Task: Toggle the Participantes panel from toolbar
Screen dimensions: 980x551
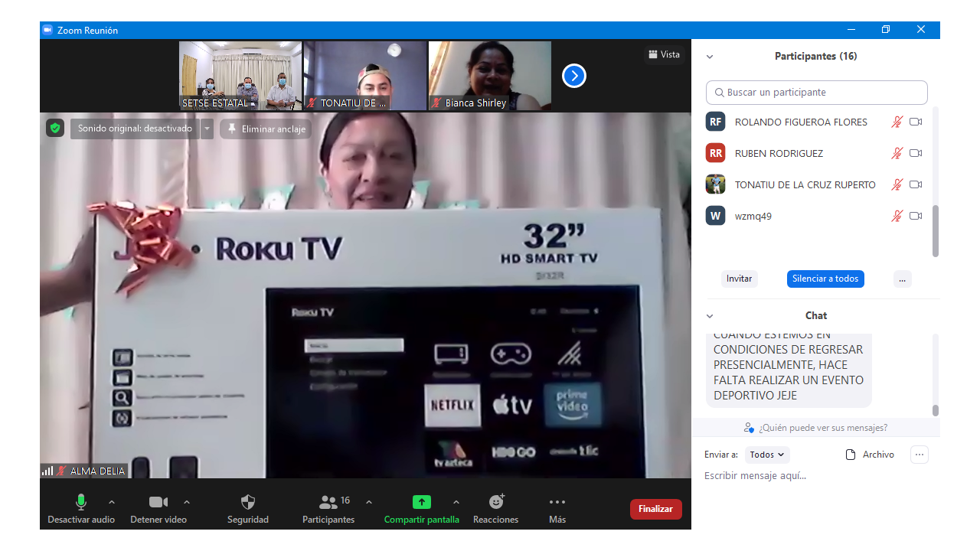Action: pyautogui.click(x=328, y=509)
